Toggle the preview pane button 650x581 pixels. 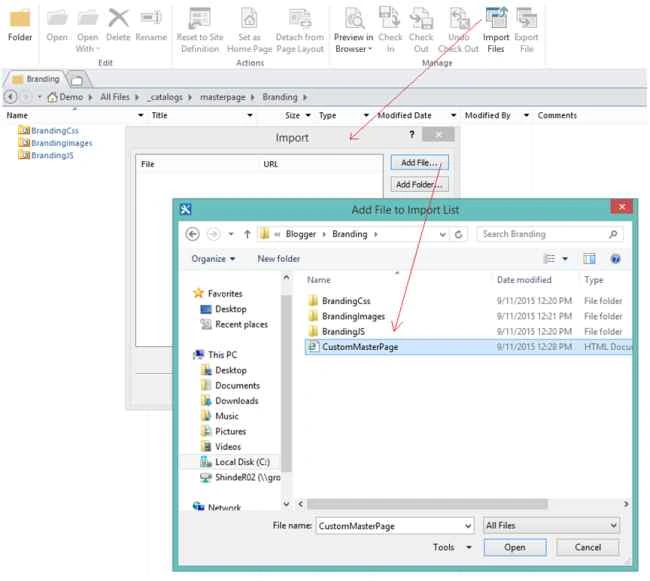click(x=589, y=259)
